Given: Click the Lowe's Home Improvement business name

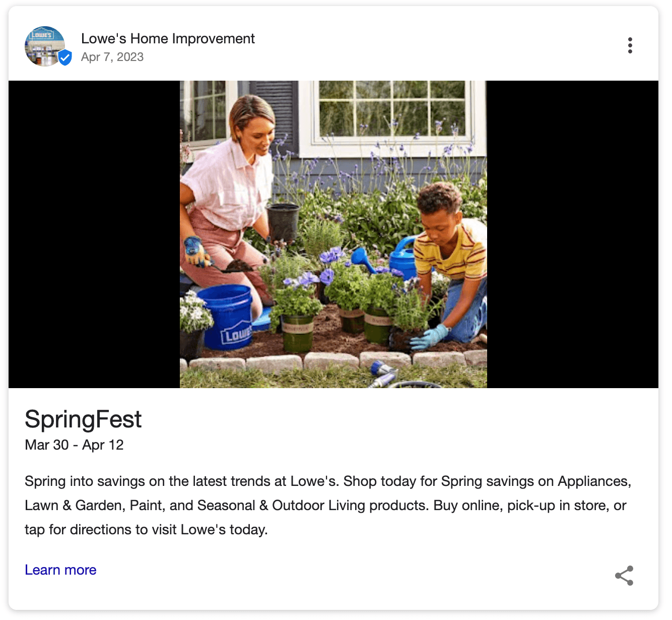Looking at the screenshot, I should (x=168, y=39).
